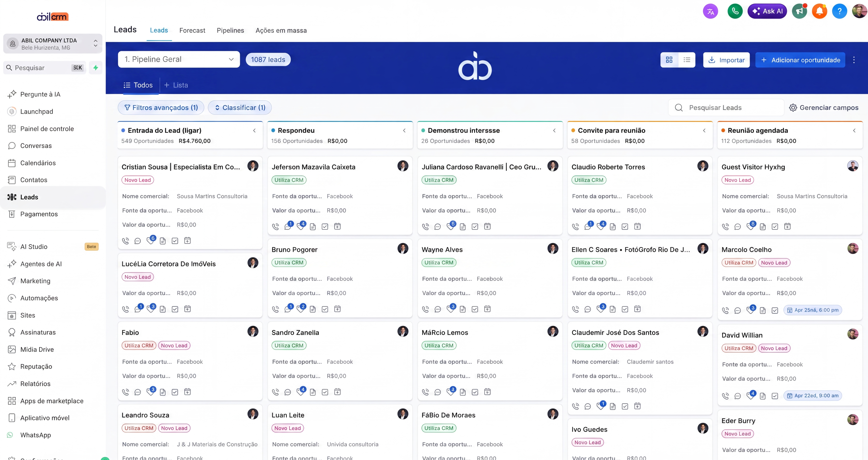Open the blue help question icon

839,11
